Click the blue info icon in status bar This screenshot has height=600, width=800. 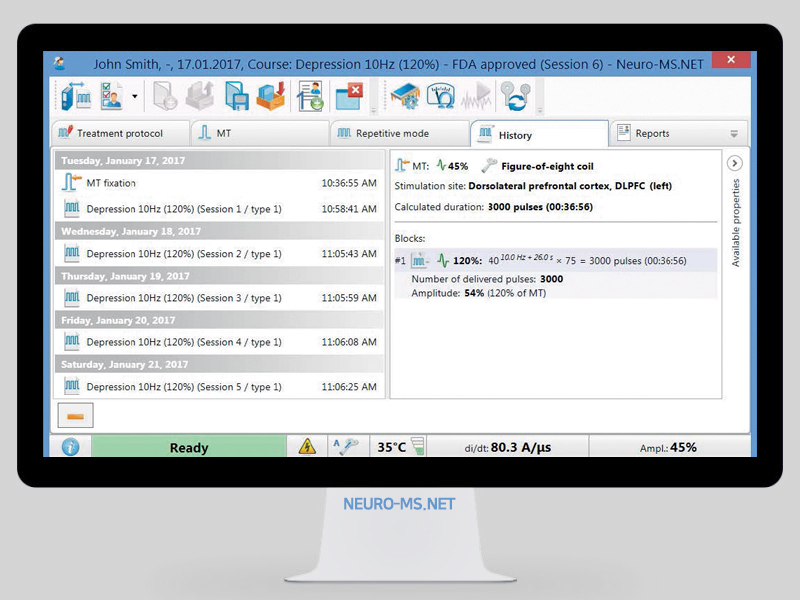70,447
